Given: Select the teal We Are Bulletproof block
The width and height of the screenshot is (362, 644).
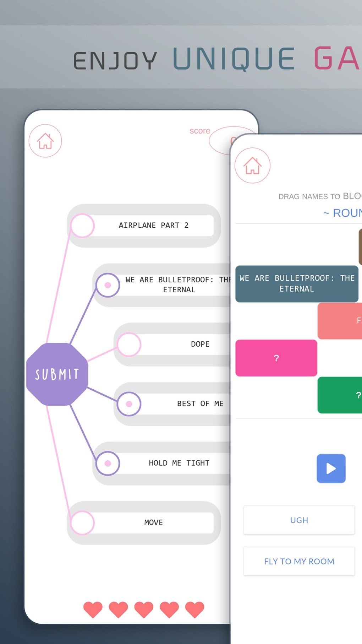Looking at the screenshot, I should coord(297,283).
